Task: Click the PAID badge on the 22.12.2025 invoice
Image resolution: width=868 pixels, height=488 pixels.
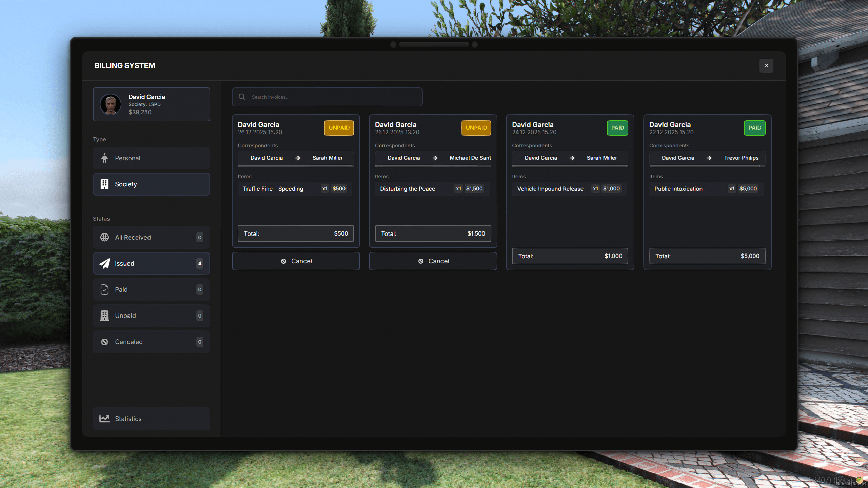Action: 755,128
